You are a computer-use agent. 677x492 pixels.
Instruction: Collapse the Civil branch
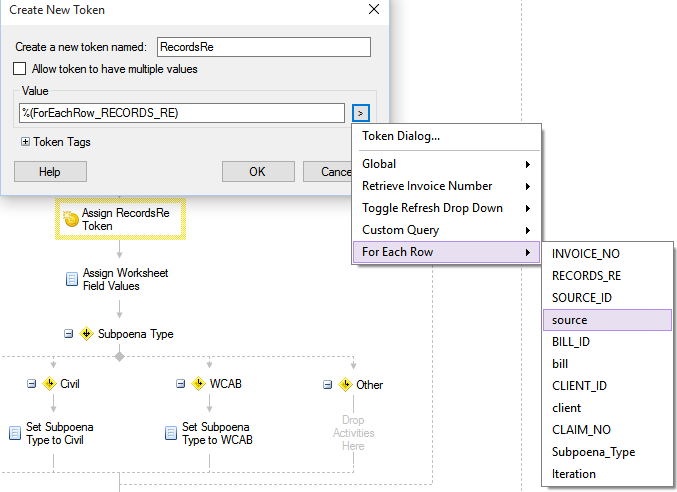point(32,384)
